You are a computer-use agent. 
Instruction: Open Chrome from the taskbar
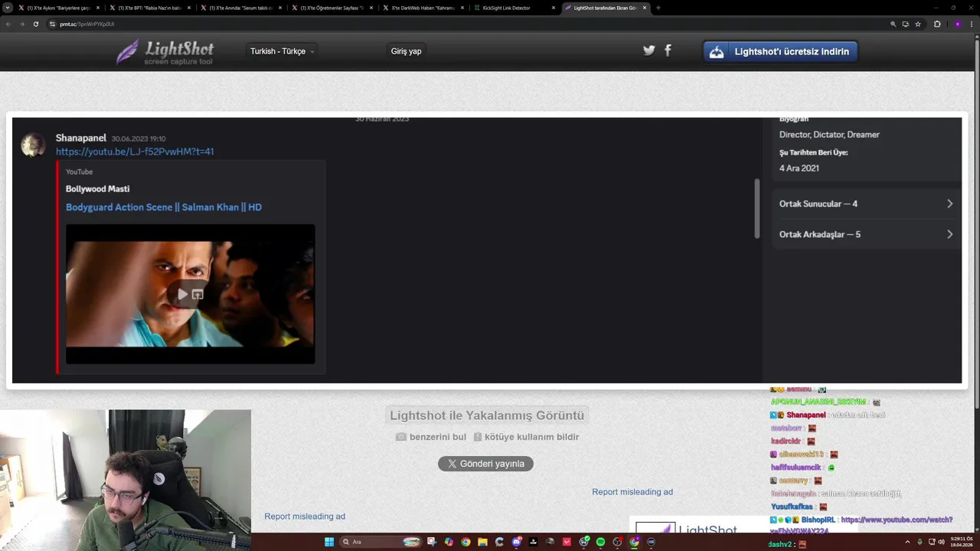click(465, 542)
